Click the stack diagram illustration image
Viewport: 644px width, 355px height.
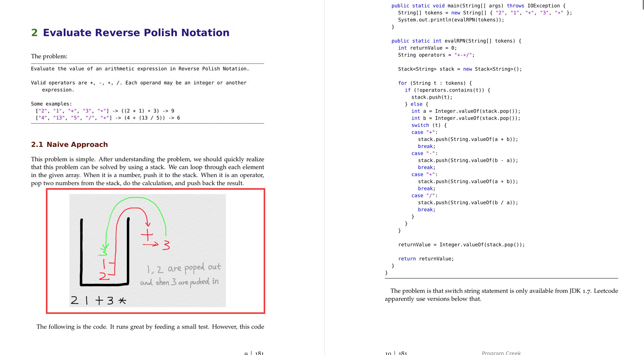tap(147, 250)
